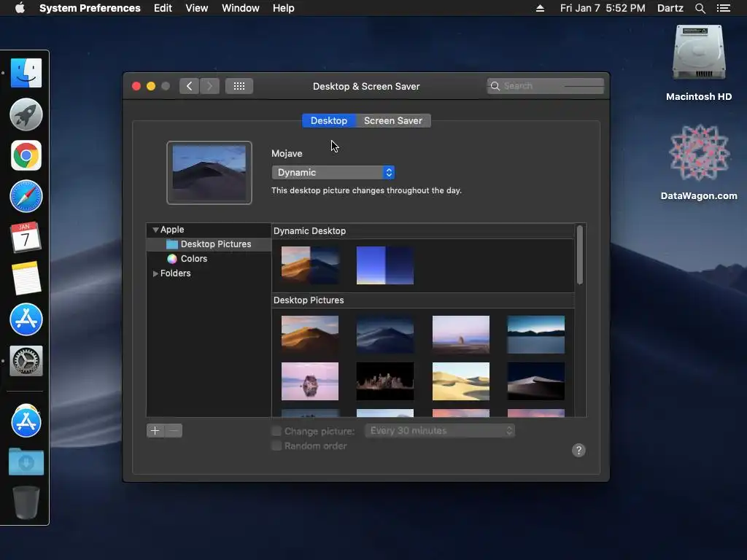Open System Preferences gear in Dock
This screenshot has width=747, height=560.
26,360
